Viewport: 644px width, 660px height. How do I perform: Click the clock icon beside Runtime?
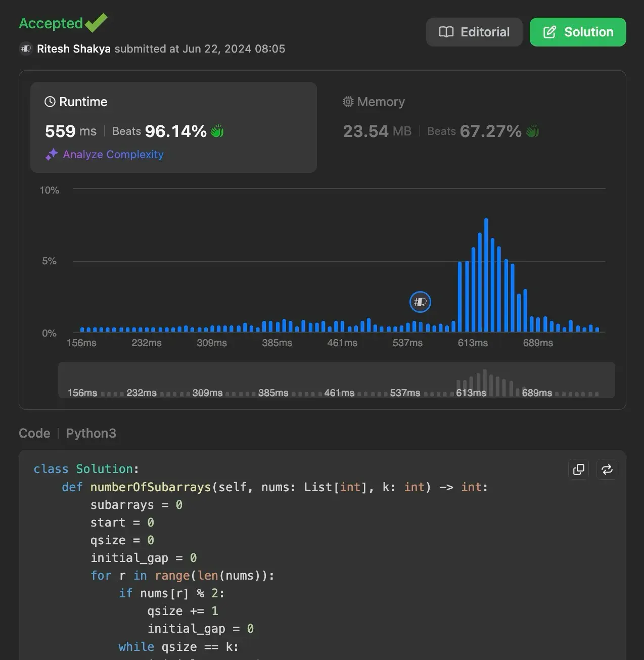pos(50,102)
